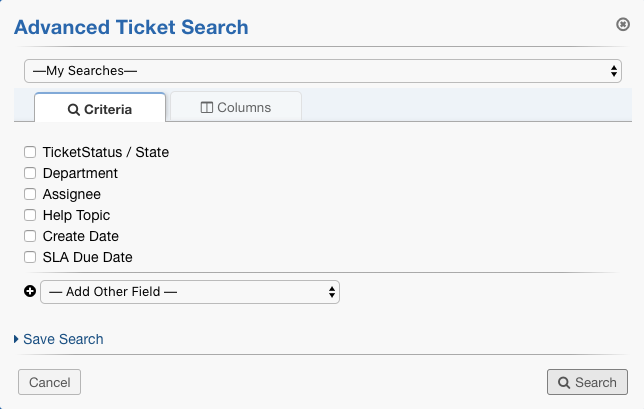The width and height of the screenshot is (644, 409).
Task: Switch to the Columns tab
Action: point(236,107)
